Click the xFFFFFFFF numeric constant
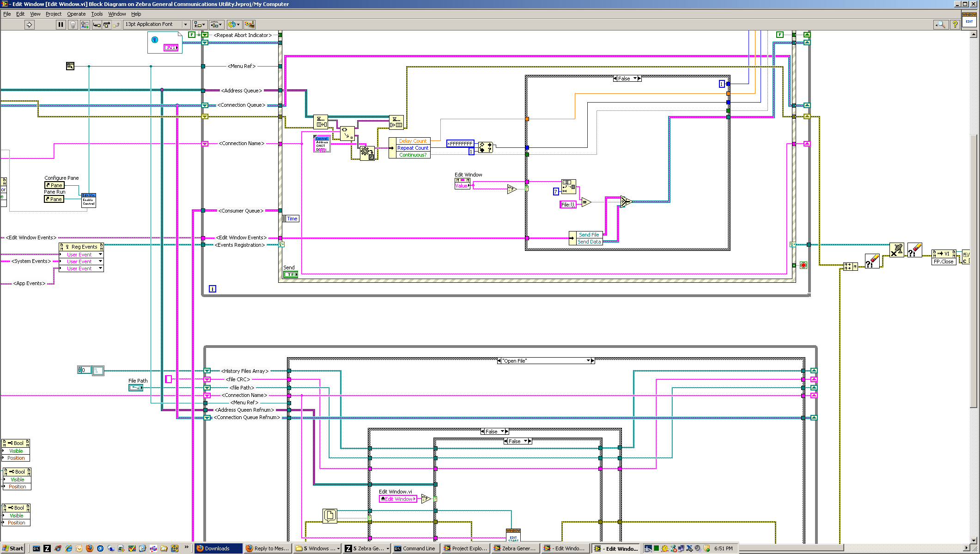 (460, 144)
